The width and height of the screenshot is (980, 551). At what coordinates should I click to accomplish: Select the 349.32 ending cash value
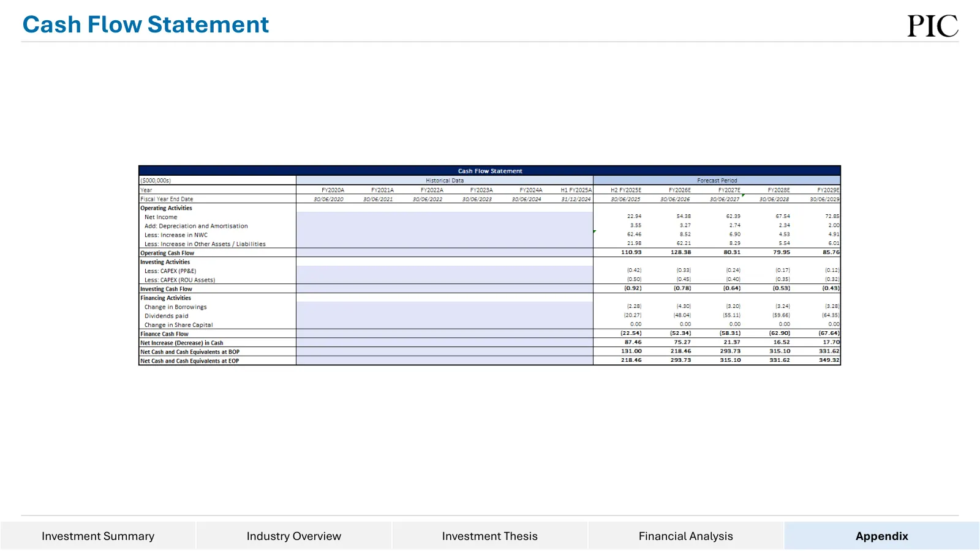click(x=829, y=360)
